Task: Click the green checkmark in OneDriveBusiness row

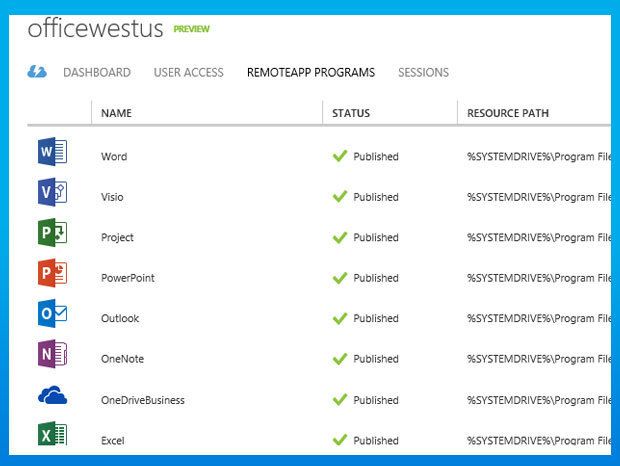Action: point(340,400)
